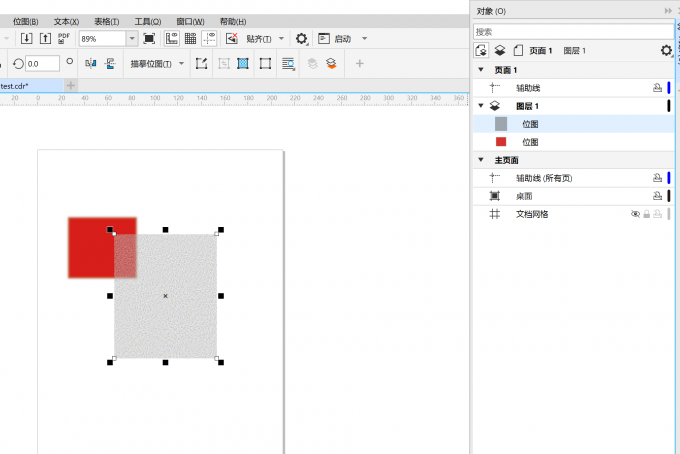
Task: Select the 文档网格 row
Action: point(573,214)
